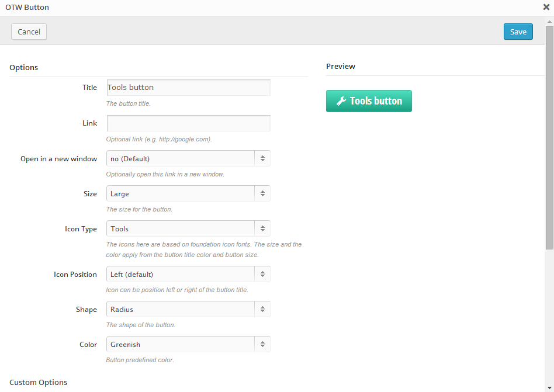554x392 pixels.
Task: Click the wrench icon in preview button
Action: 341,101
